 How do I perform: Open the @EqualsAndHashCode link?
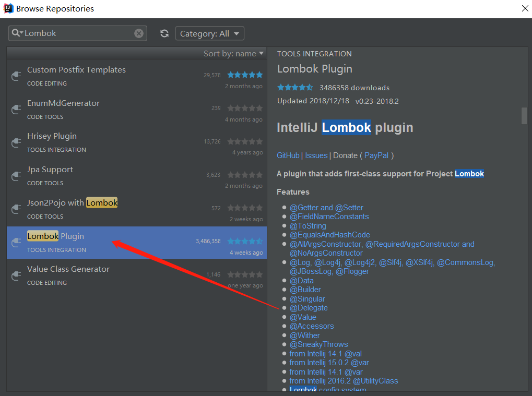[330, 235]
